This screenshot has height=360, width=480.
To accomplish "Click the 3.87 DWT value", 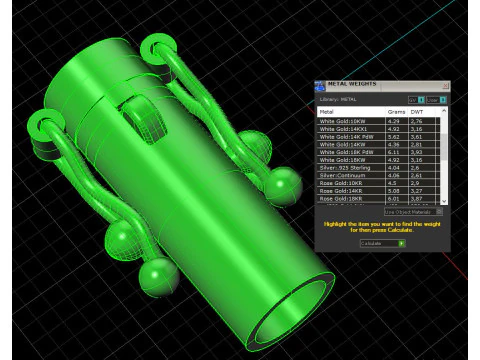I will pyautogui.click(x=416, y=199).
